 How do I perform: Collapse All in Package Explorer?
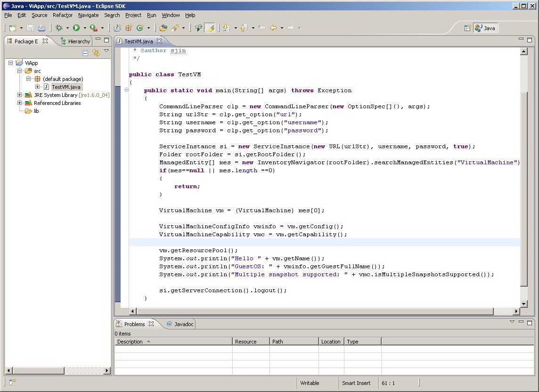click(x=85, y=53)
